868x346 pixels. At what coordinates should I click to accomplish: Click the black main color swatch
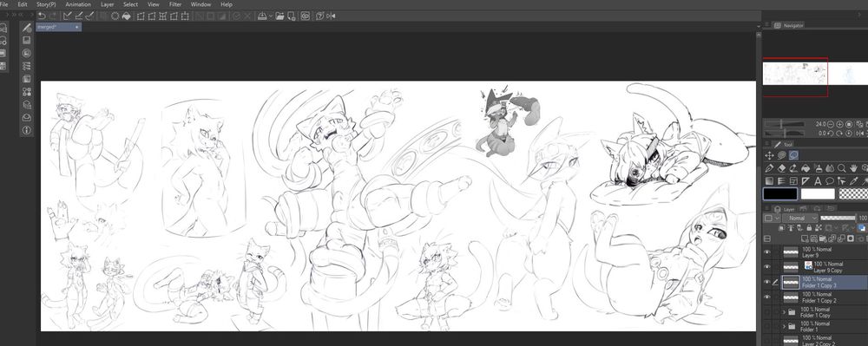pyautogui.click(x=780, y=194)
